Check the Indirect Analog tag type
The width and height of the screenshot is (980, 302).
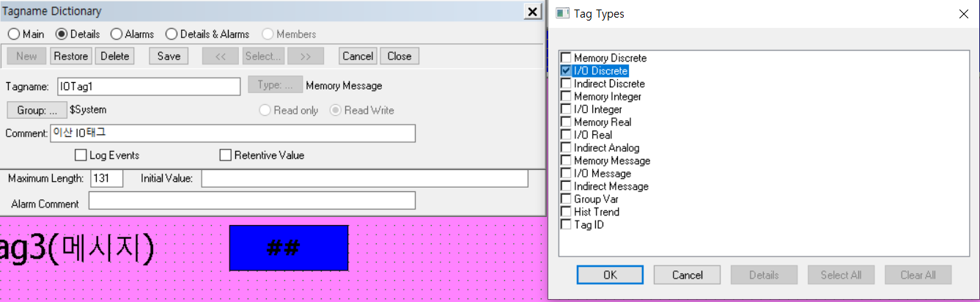pyautogui.click(x=566, y=148)
